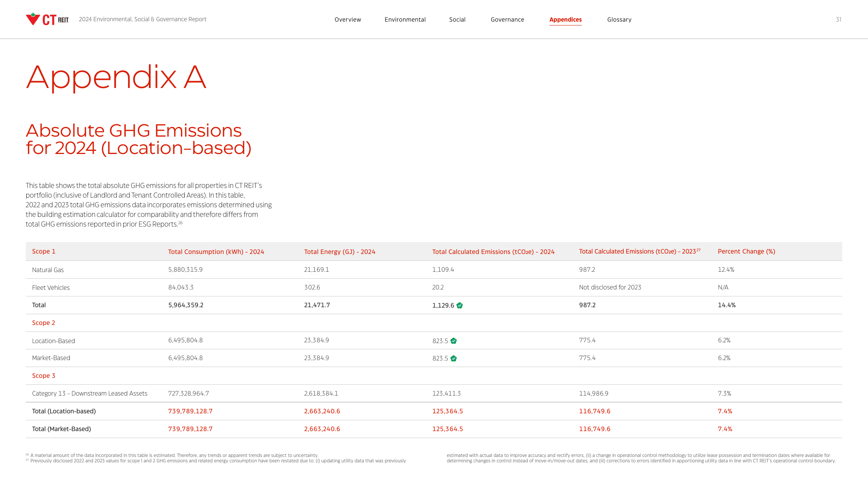This screenshot has height=489, width=868.
Task: Click 'Total Consumption (kWh) - 2024' column header
Action: [x=216, y=252]
